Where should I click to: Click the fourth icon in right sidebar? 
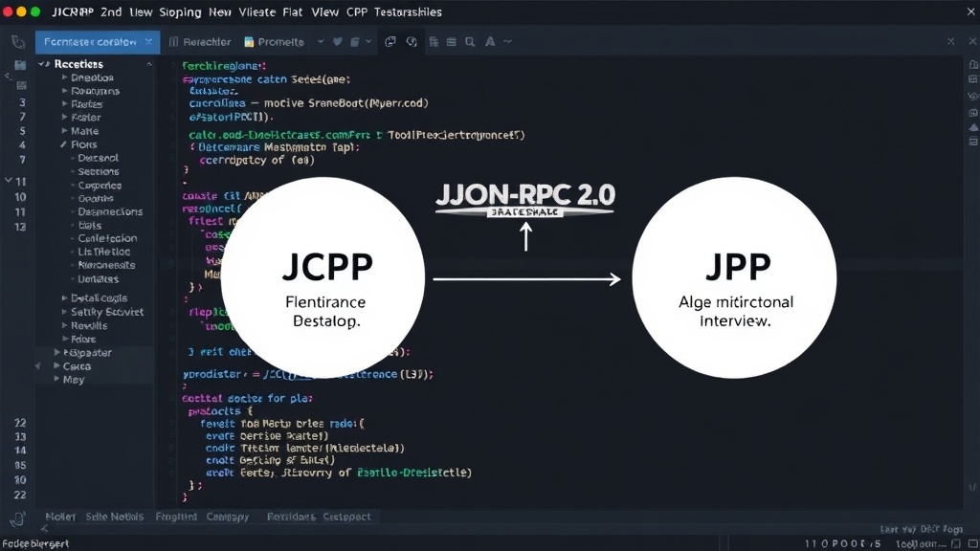coord(973,113)
